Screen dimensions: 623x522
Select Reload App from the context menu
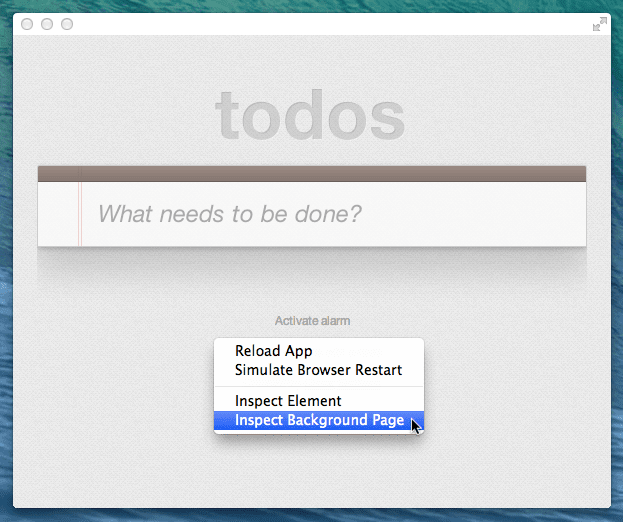click(x=273, y=351)
